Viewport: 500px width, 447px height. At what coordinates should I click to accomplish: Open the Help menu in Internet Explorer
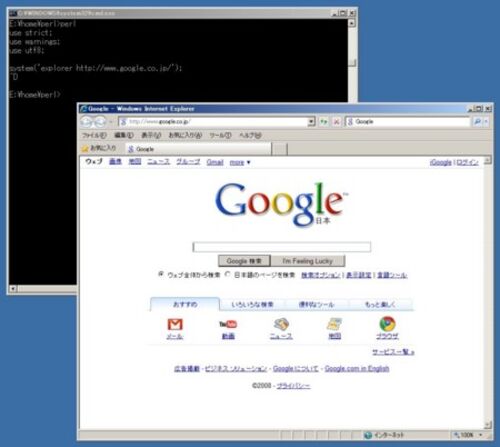tap(250, 135)
